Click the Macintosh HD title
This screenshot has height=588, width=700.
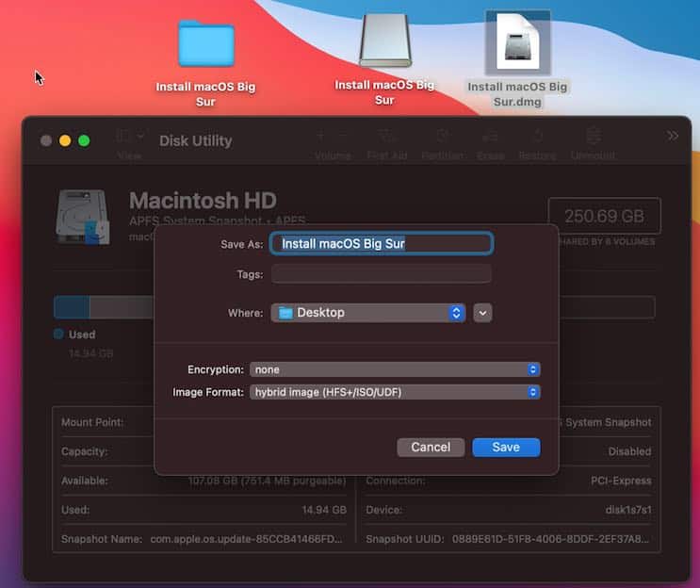pyautogui.click(x=203, y=201)
